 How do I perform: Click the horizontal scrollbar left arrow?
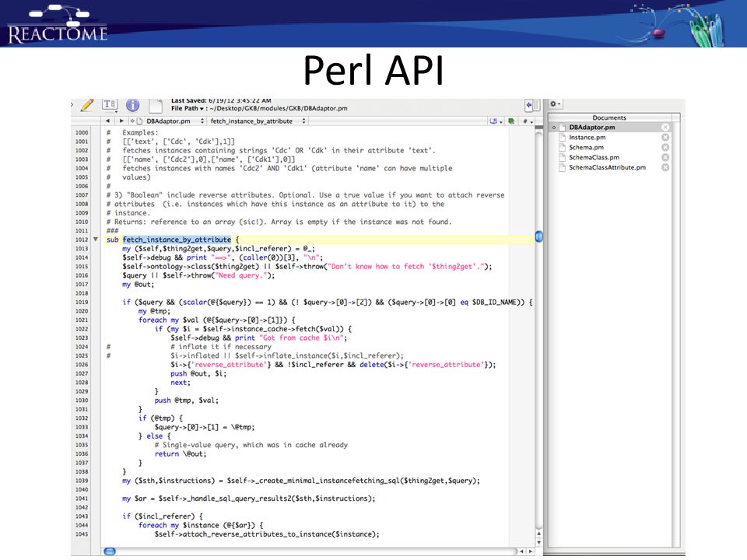tap(521, 551)
